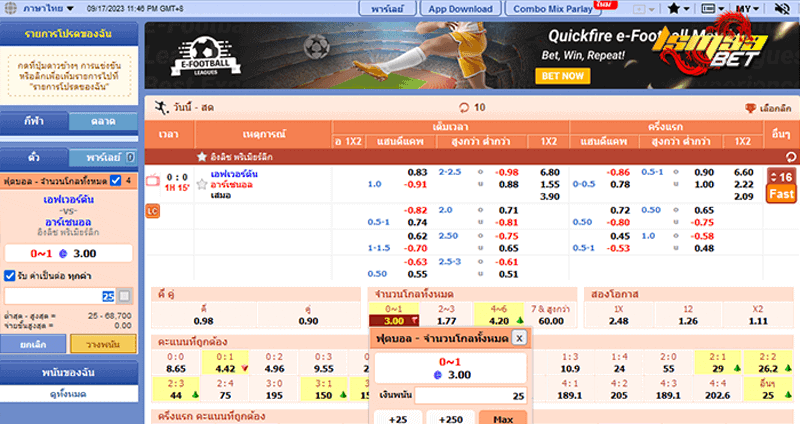This screenshot has height=424, width=800.
Task: Click correct score 2:2 odds 26.2
Action: point(768,368)
